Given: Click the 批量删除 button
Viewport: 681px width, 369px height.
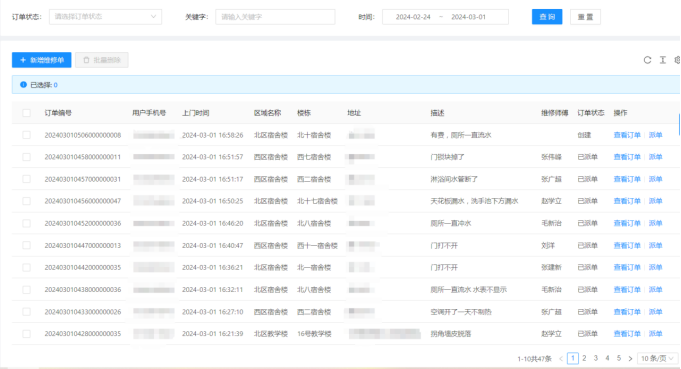Looking at the screenshot, I should pyautogui.click(x=102, y=60).
